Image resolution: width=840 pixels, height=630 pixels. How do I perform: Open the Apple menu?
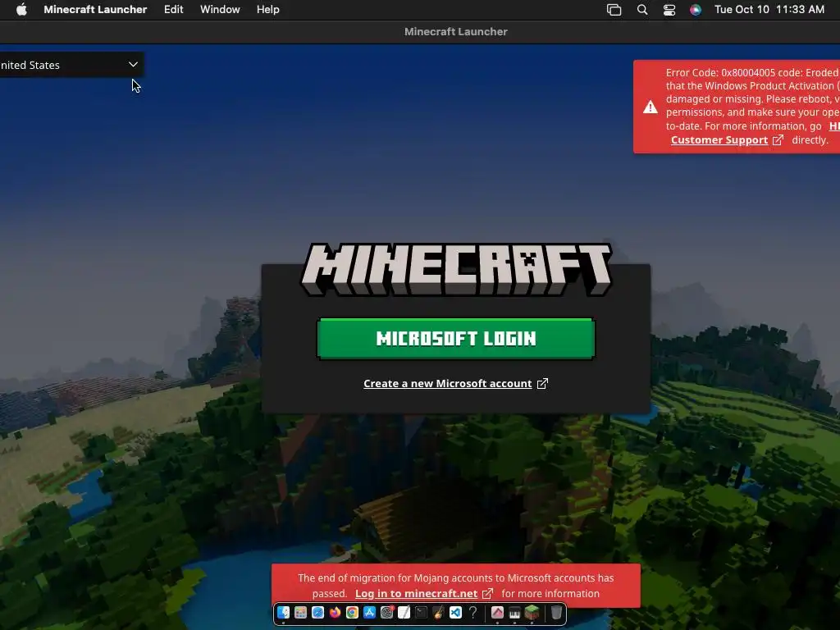point(21,10)
